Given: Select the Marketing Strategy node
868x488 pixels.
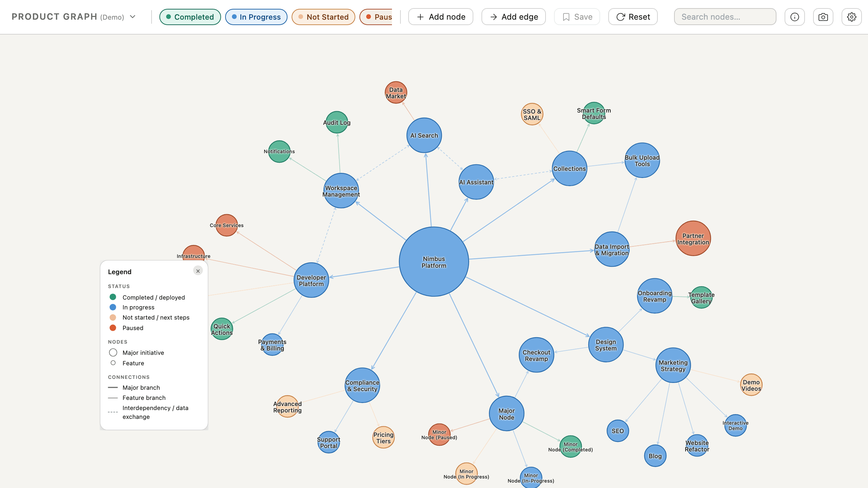Looking at the screenshot, I should [x=673, y=365].
